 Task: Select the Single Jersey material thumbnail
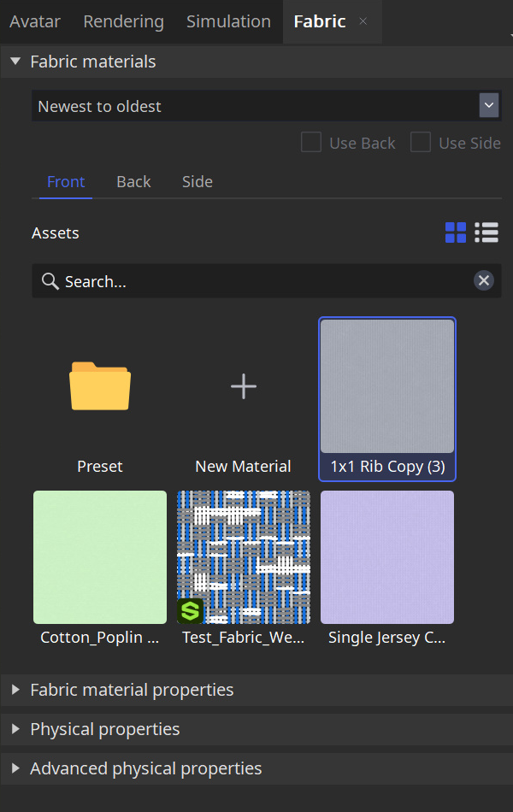(386, 556)
